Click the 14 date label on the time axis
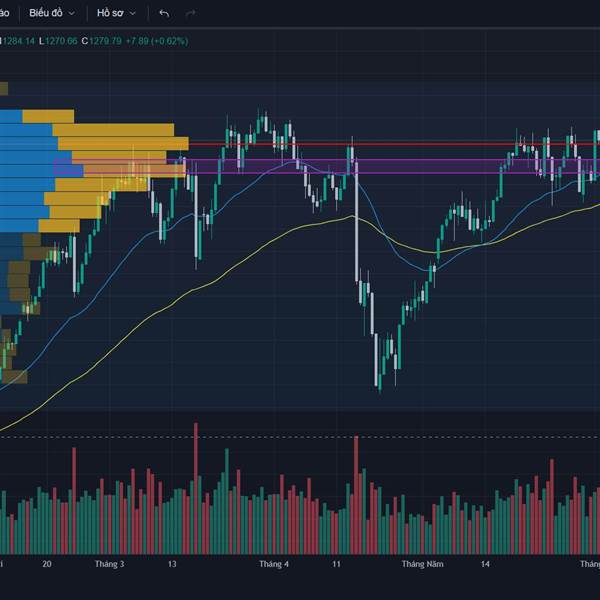 pyautogui.click(x=485, y=564)
